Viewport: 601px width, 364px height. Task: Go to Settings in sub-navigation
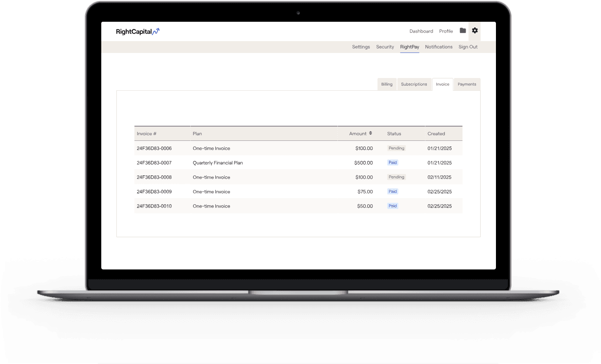click(361, 47)
